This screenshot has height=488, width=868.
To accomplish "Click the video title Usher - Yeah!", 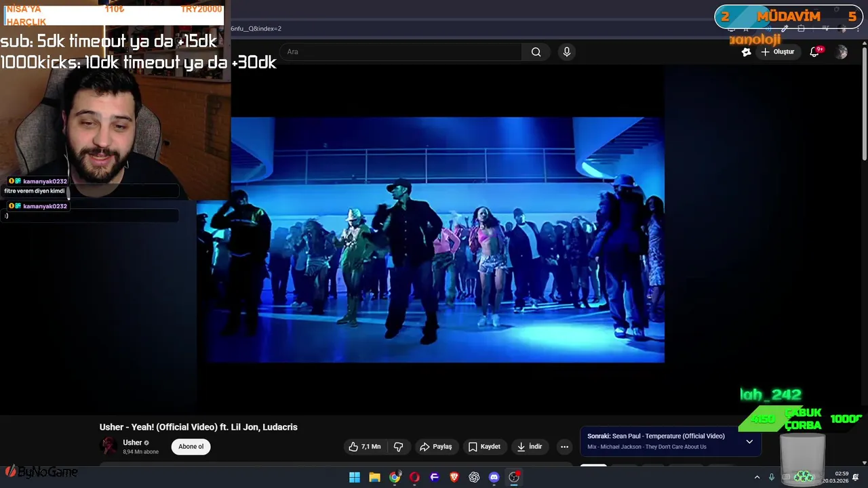I will [199, 427].
